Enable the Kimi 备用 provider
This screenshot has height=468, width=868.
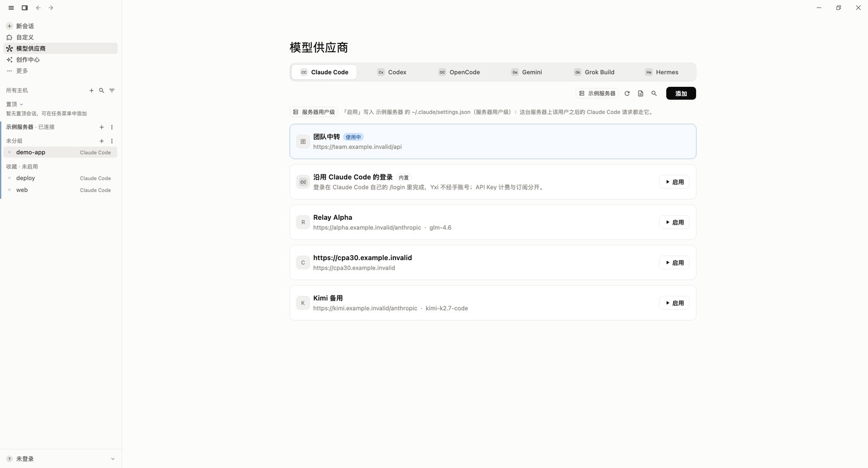pos(674,303)
